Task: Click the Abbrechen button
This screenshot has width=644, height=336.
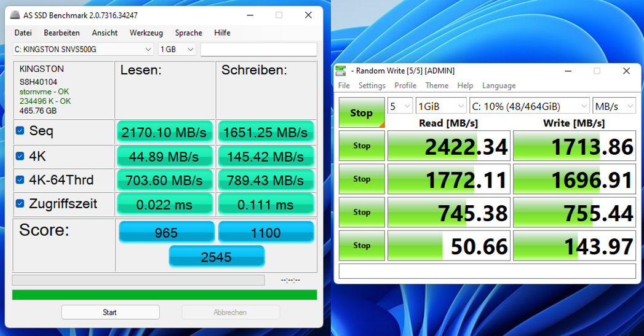Action: (x=231, y=312)
